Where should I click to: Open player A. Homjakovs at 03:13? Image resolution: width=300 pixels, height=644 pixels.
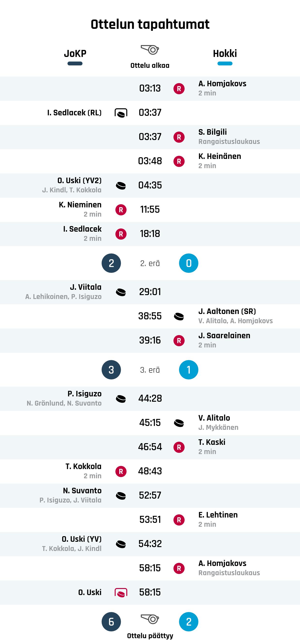(222, 84)
